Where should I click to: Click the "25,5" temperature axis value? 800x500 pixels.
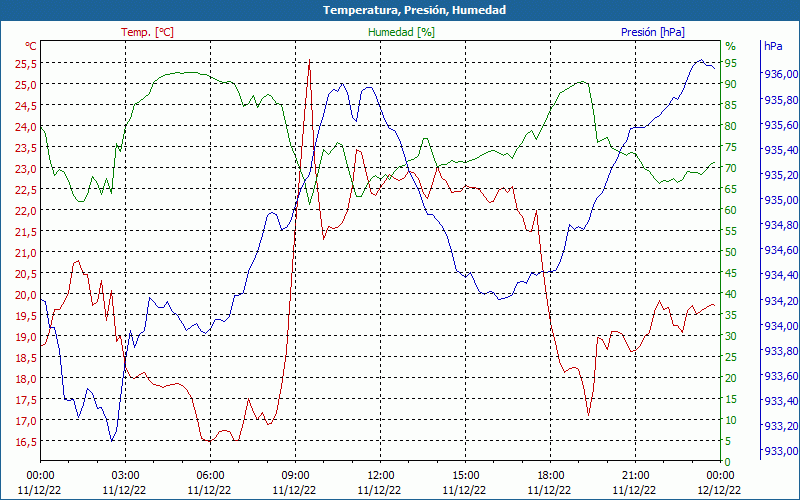(x=26, y=63)
